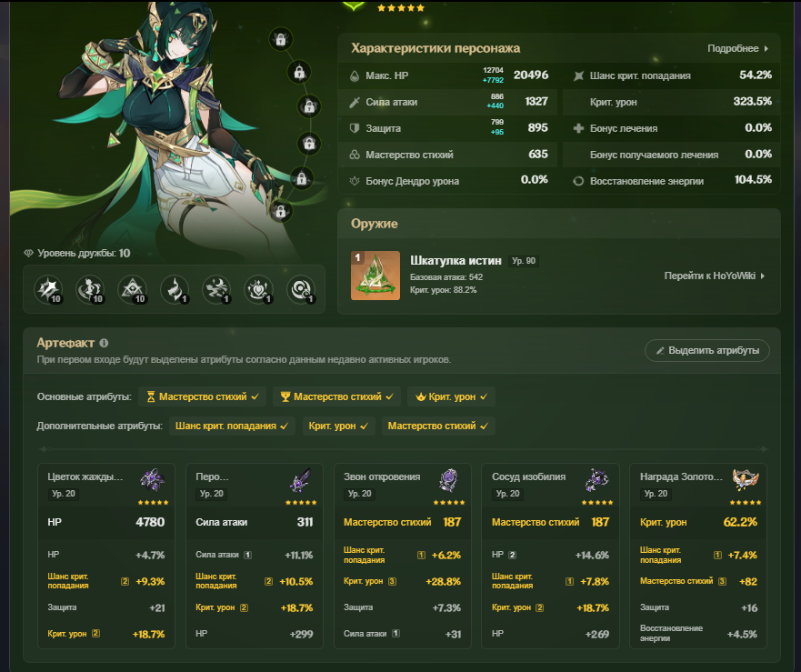Click the Защита shield icon
The width and height of the screenshot is (801, 672).
355,128
